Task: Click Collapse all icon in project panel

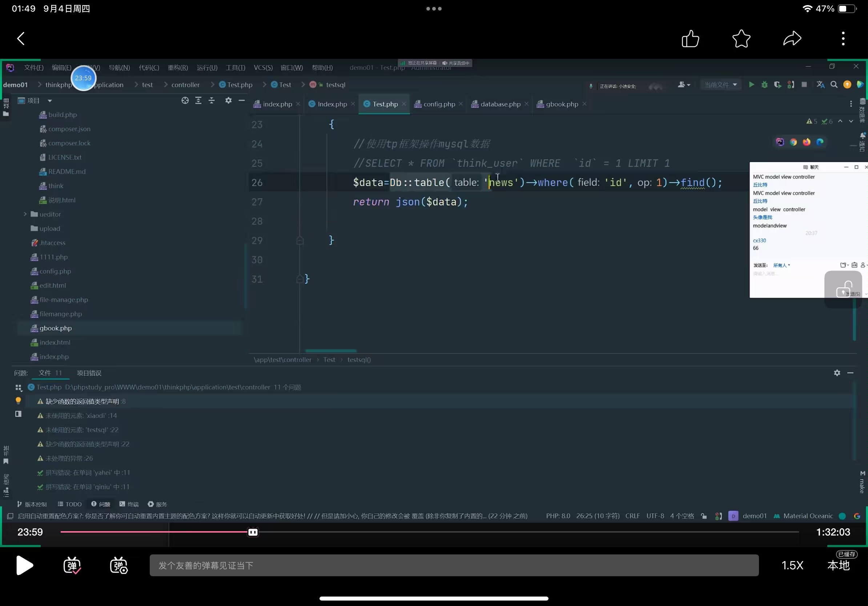Action: coord(211,100)
